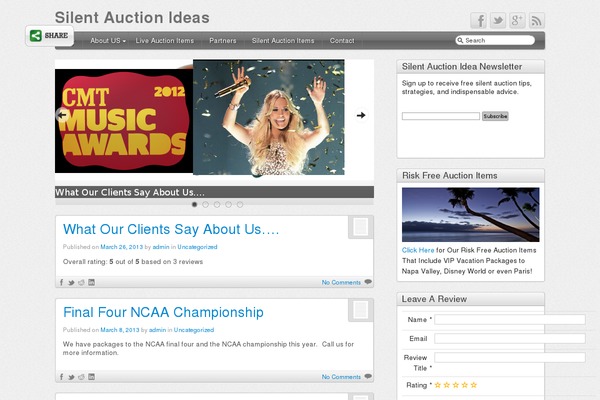Click comment bubble on Final Four post

368,376
